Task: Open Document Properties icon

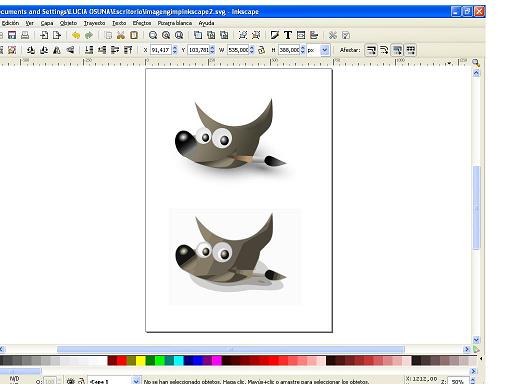Action: [x=346, y=35]
